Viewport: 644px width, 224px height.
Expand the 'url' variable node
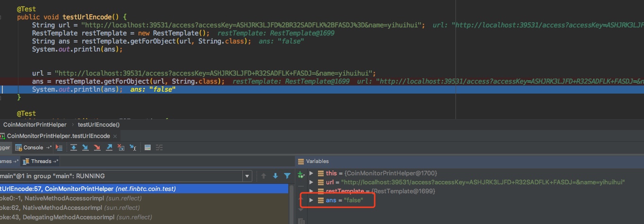(311, 182)
